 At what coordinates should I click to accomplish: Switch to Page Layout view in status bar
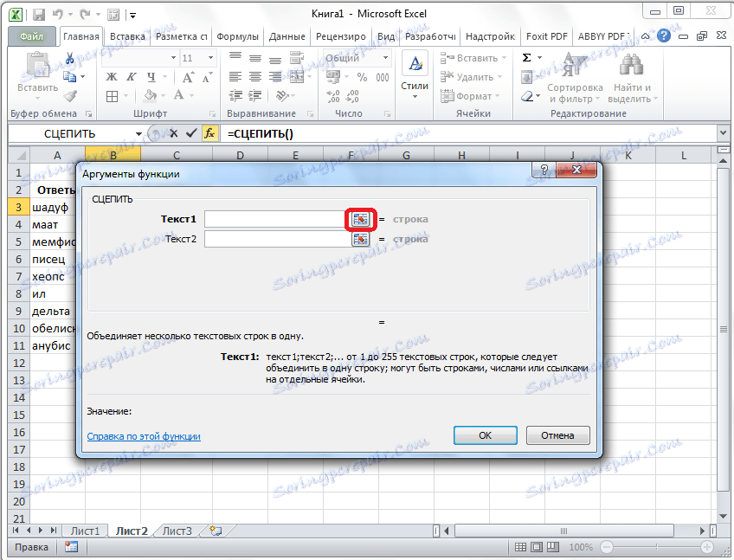537,547
